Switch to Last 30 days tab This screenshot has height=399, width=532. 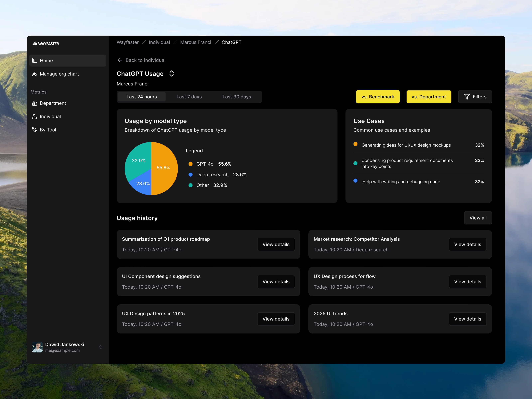point(237,97)
